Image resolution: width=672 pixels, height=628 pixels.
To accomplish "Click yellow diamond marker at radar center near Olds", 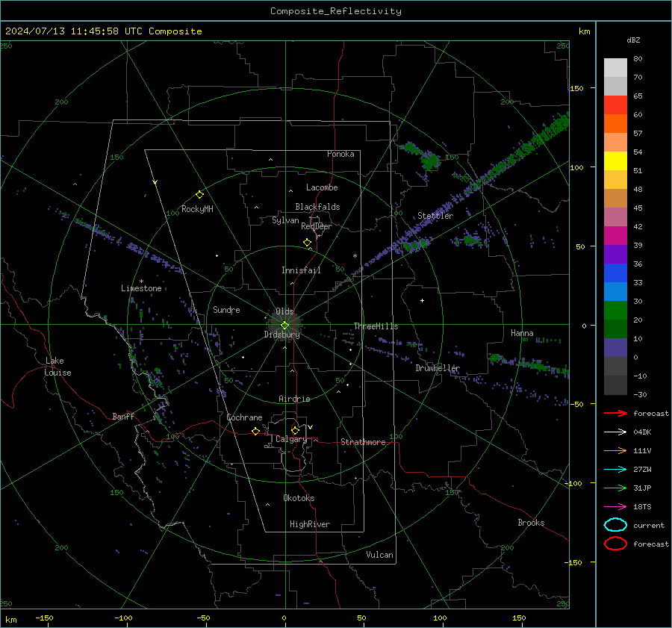I will click(x=284, y=326).
